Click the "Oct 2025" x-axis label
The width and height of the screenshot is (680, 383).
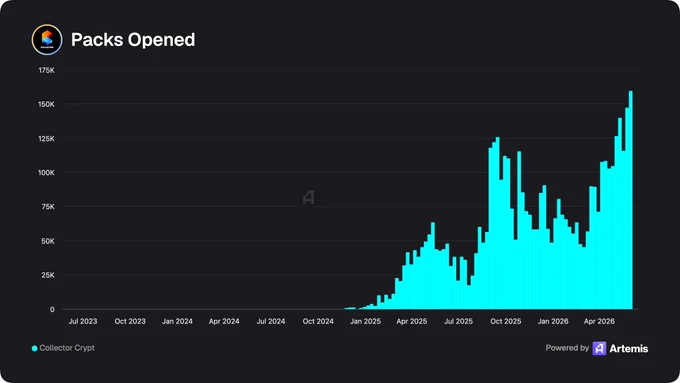point(506,321)
